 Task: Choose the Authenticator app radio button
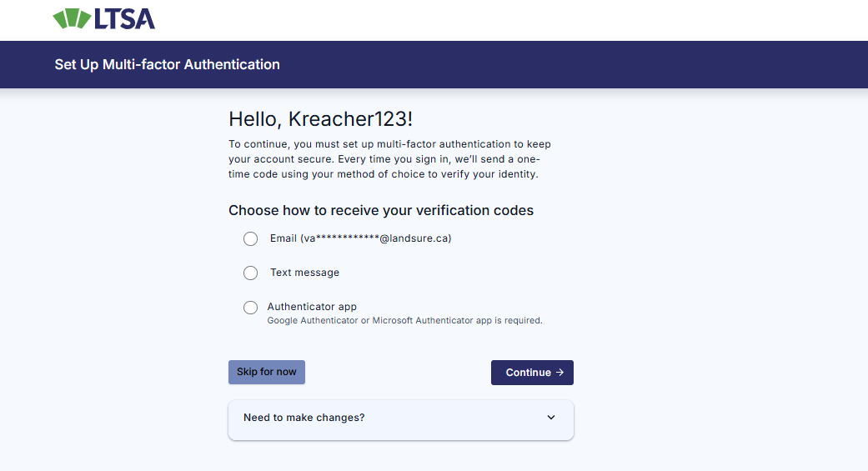[x=250, y=308]
